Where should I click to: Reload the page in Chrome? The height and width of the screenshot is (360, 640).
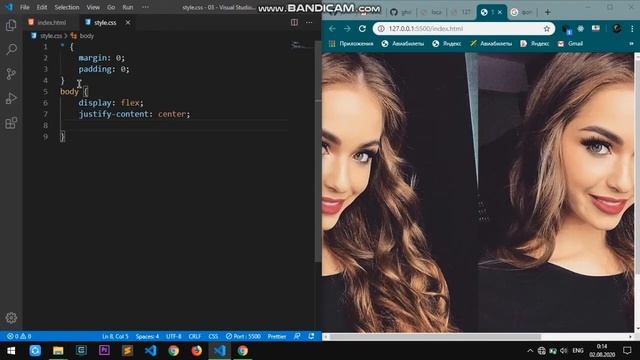click(362, 29)
